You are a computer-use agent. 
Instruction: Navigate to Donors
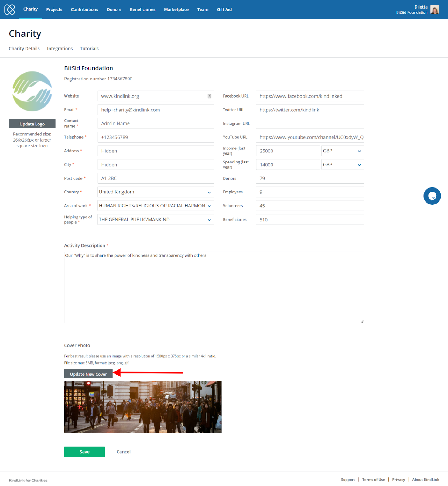(x=114, y=9)
